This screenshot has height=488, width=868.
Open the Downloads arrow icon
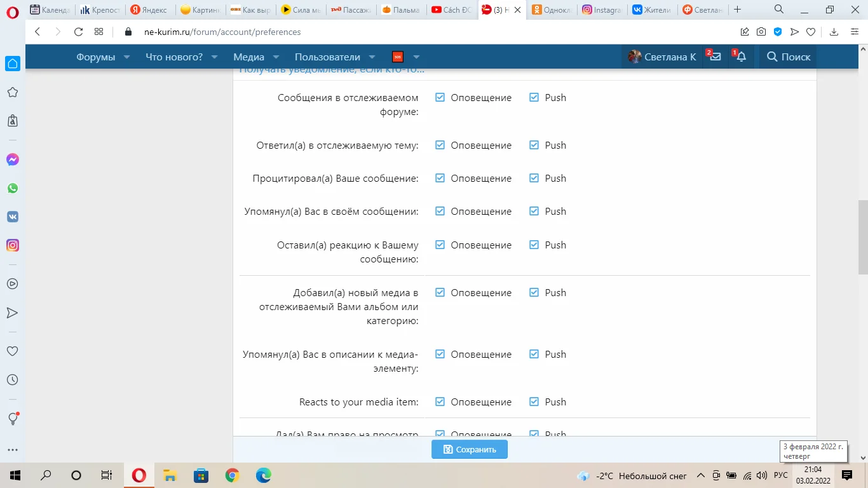coord(834,32)
